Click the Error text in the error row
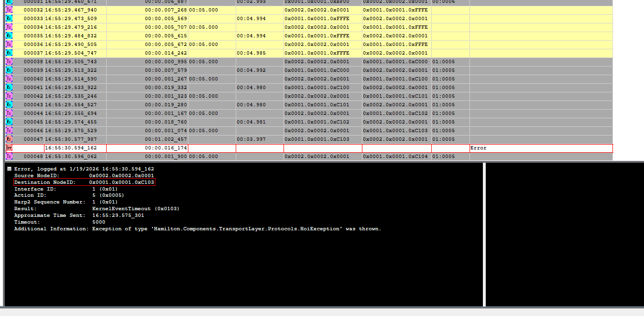 click(x=478, y=148)
